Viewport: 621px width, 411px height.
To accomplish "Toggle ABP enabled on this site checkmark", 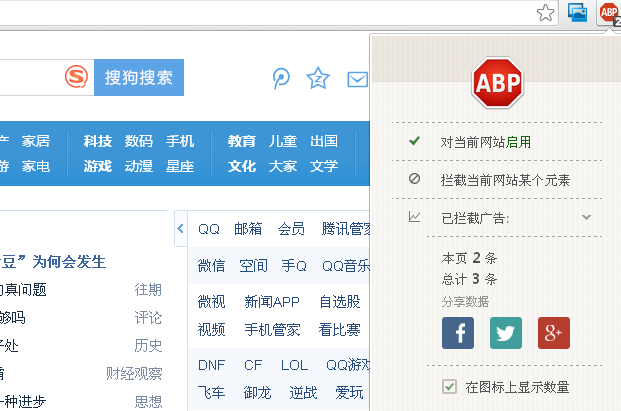I will coord(414,141).
